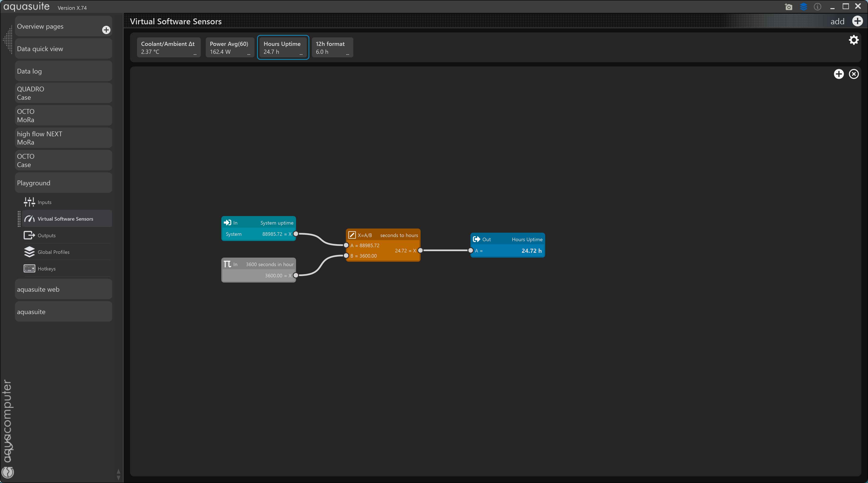Viewport: 868px width, 483px height.
Task: Open the Outputs item in sidebar
Action: pyautogui.click(x=47, y=235)
